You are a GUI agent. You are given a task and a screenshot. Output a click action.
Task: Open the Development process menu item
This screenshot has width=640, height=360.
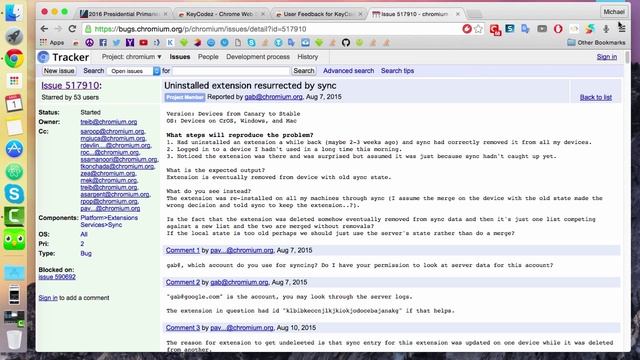258,57
